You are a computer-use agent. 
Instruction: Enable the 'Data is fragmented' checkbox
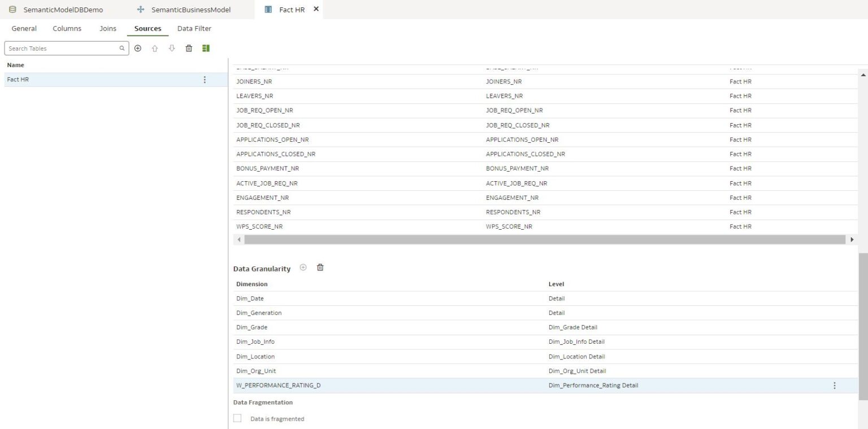point(237,418)
